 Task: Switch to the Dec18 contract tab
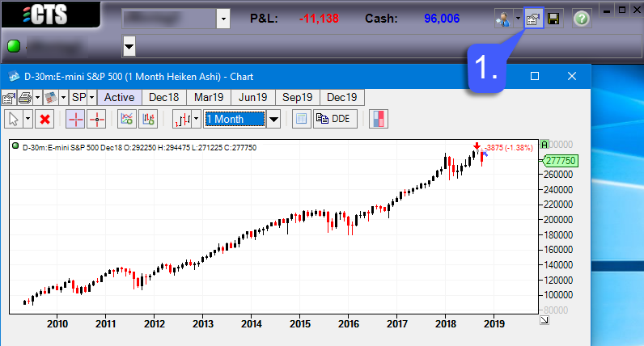coord(164,97)
